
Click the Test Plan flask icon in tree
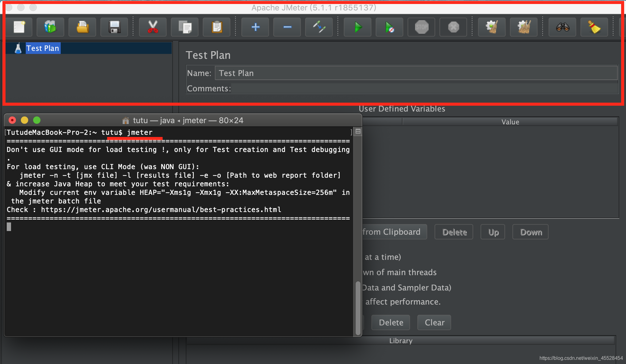pyautogui.click(x=18, y=48)
